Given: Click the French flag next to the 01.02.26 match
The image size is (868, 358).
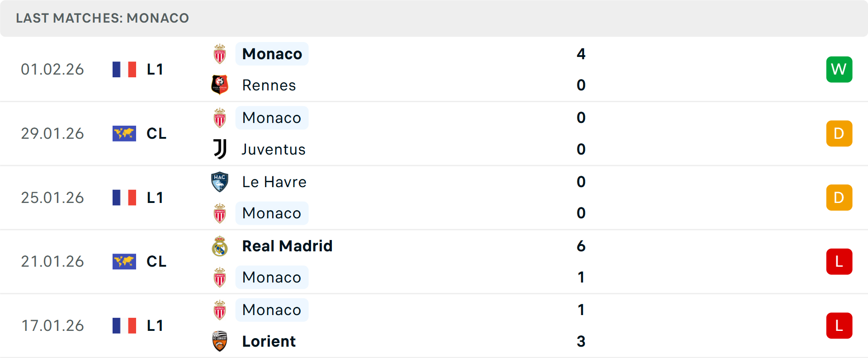Looking at the screenshot, I should click(124, 69).
